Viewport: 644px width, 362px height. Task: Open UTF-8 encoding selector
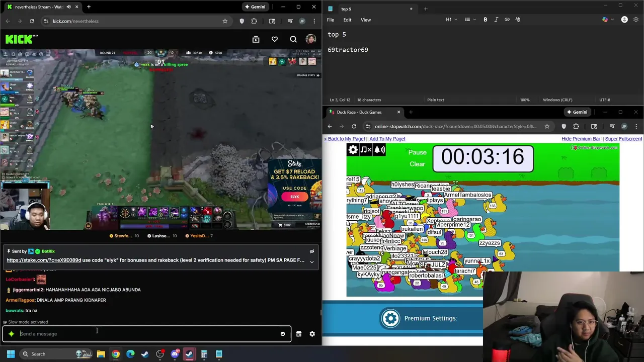click(x=605, y=100)
